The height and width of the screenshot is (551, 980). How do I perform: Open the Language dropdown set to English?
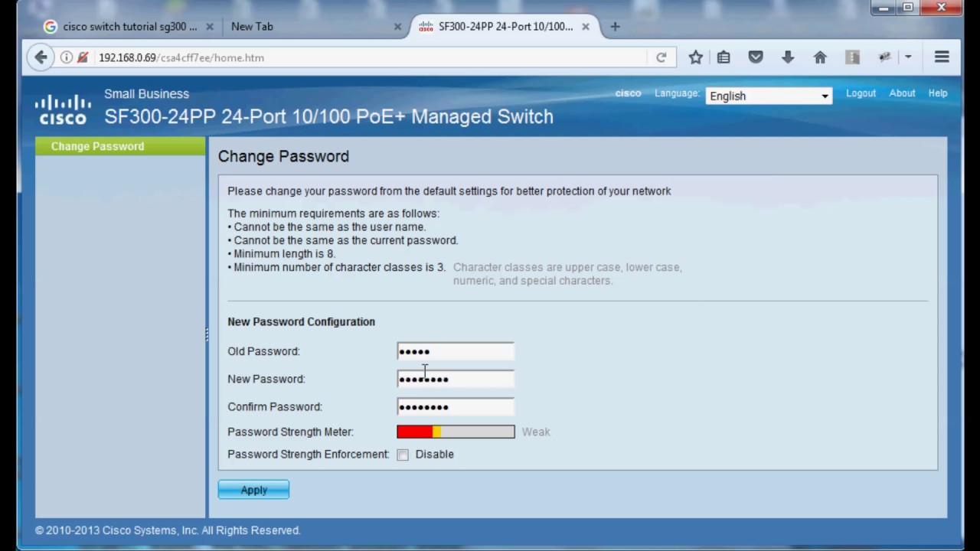[x=769, y=96]
